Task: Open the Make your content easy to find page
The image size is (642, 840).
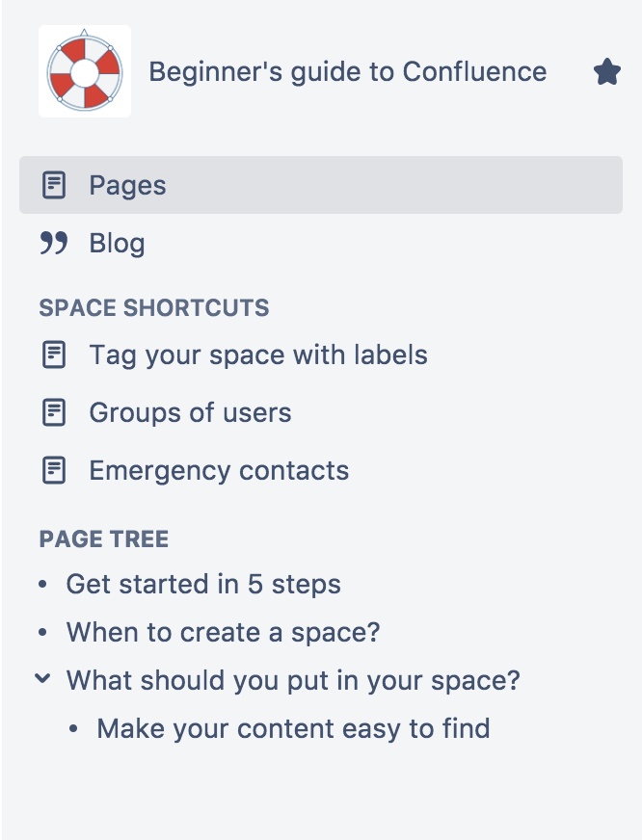Action: (x=291, y=728)
